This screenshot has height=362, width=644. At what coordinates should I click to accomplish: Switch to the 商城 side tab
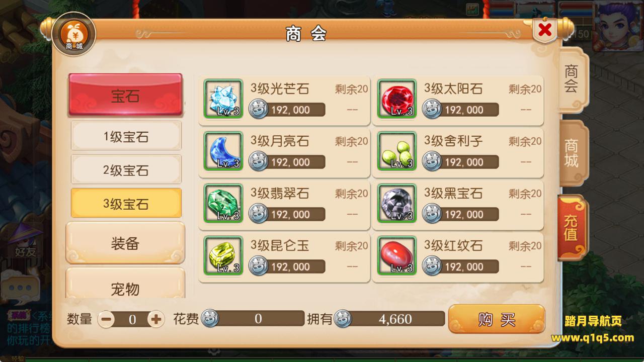[573, 153]
